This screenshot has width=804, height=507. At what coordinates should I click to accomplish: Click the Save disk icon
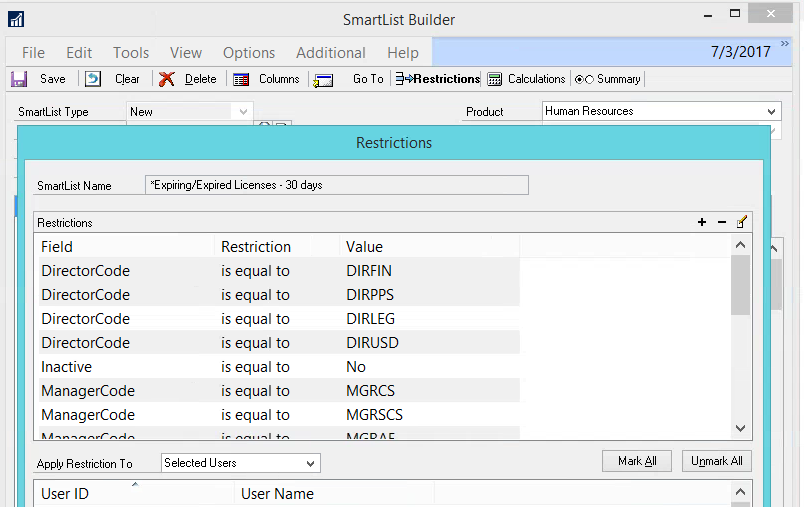pyautogui.click(x=19, y=79)
